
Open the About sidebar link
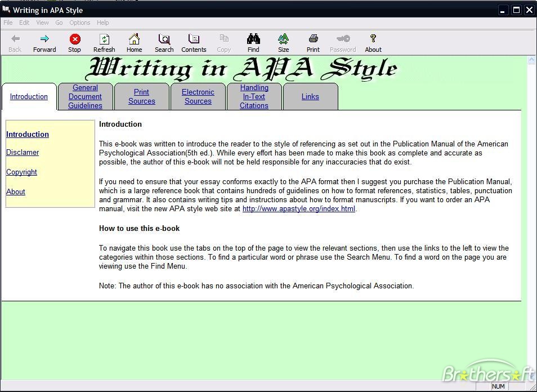coord(16,192)
